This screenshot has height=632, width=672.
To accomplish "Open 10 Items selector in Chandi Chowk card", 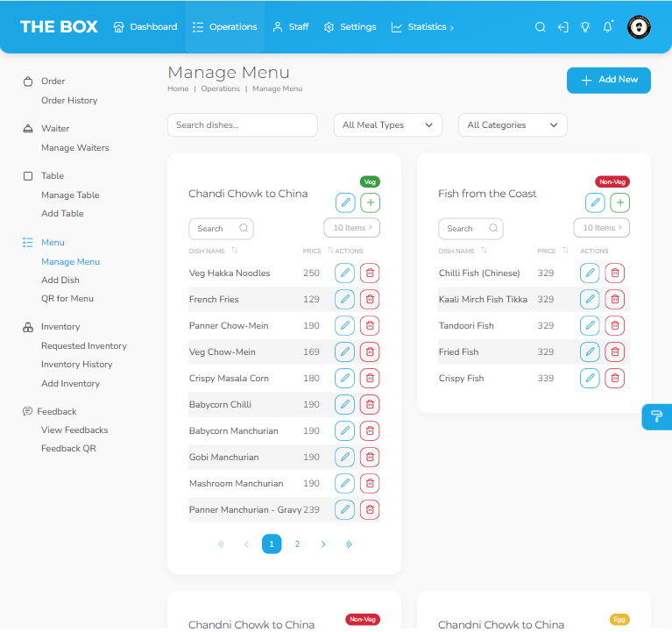I will (351, 228).
